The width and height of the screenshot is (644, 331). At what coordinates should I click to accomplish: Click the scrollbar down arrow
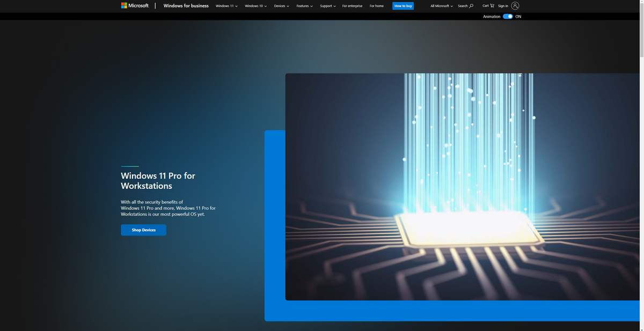point(642,329)
